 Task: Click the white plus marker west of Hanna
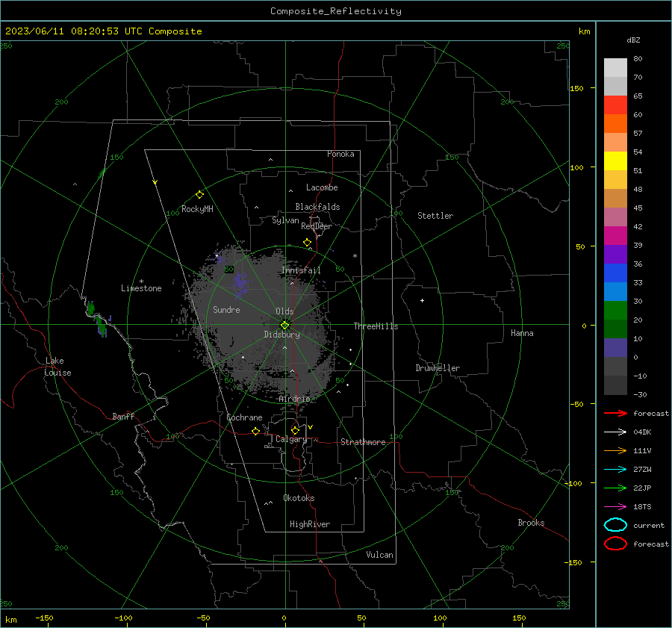pos(422,300)
